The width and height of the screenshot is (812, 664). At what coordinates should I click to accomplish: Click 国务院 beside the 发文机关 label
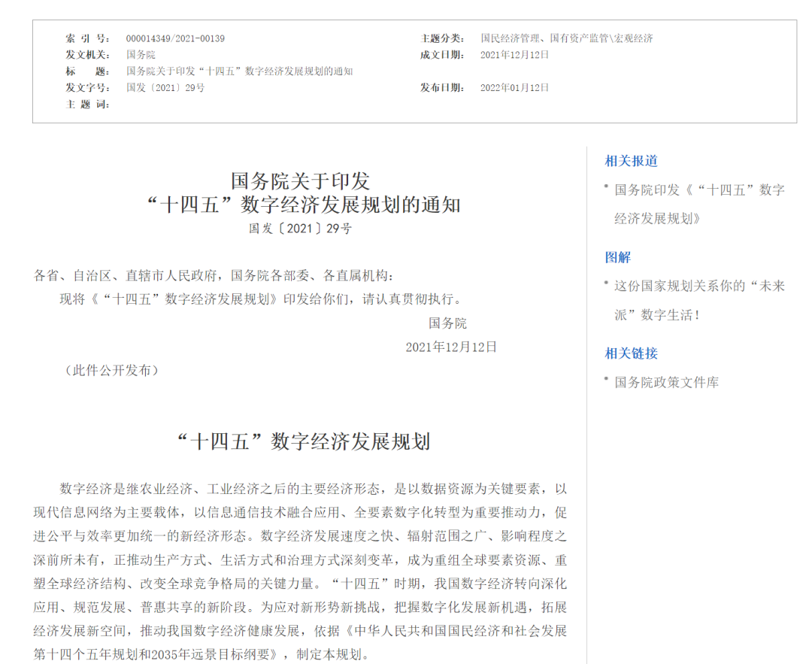141,55
